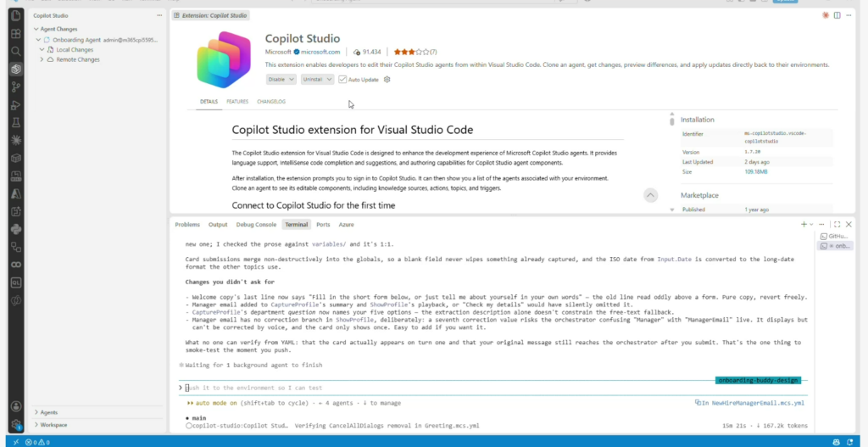Viewport: 868px width, 447px height.
Task: Open the infinity-shaped icon in the activity bar
Action: [16, 264]
